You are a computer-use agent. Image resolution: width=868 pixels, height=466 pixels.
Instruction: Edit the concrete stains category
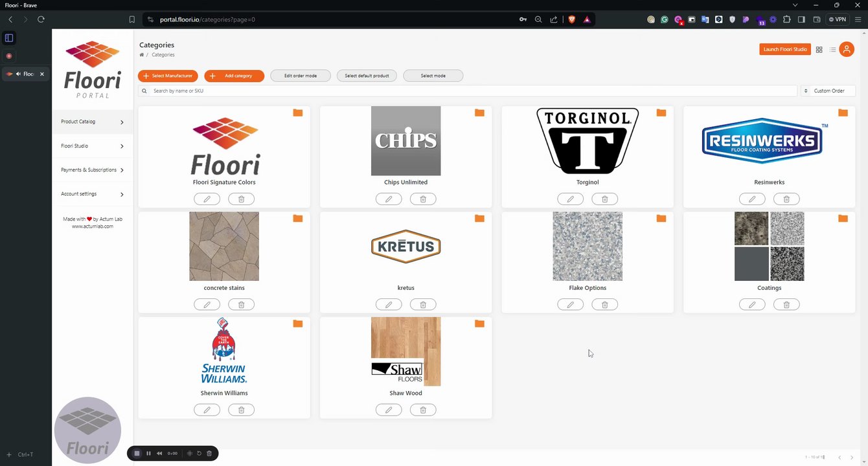(207, 304)
